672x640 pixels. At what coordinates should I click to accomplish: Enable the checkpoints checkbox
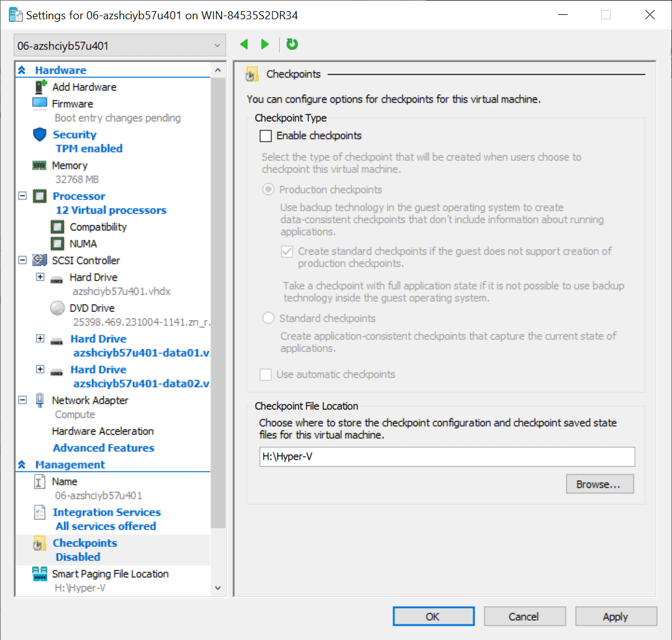266,136
